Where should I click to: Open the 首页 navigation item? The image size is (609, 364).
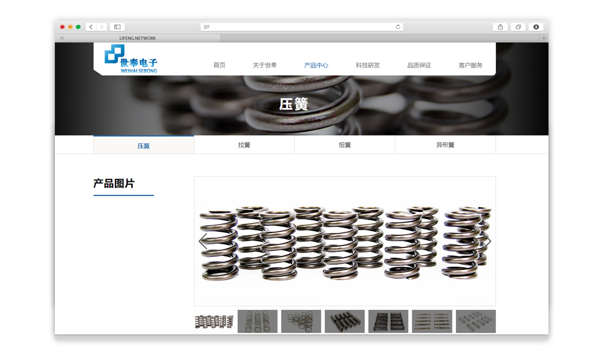pos(219,65)
